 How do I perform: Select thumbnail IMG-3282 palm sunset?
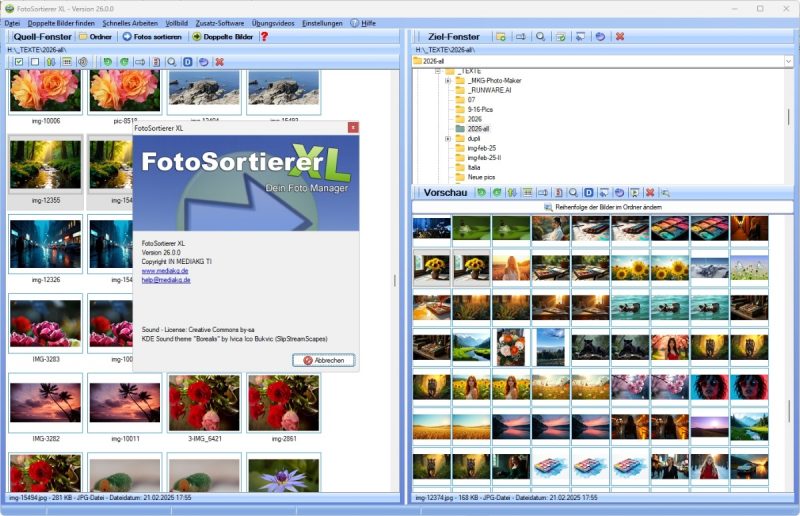[x=45, y=403]
